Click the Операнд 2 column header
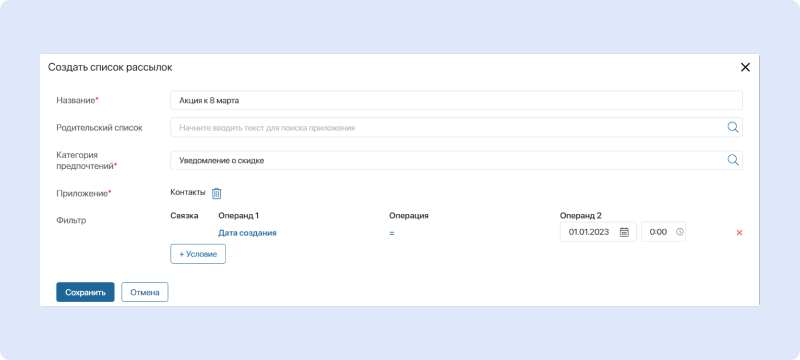The height and width of the screenshot is (360, 800). (579, 216)
